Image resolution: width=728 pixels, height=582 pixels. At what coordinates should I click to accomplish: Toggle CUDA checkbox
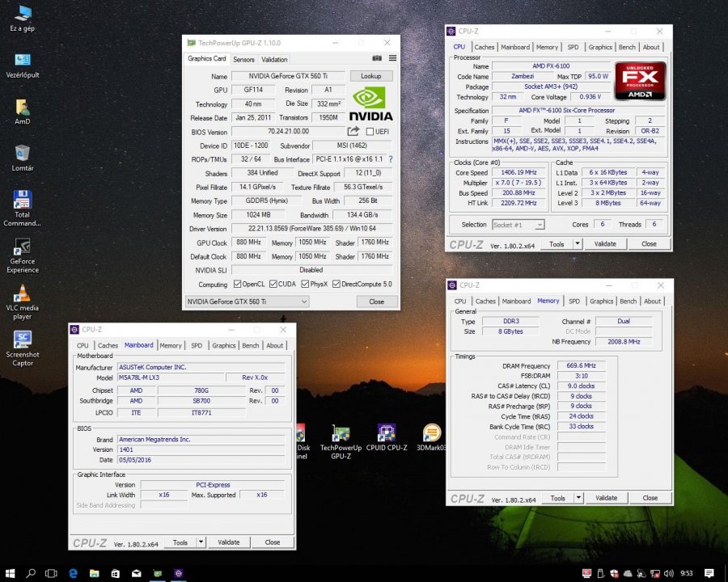tap(273, 284)
